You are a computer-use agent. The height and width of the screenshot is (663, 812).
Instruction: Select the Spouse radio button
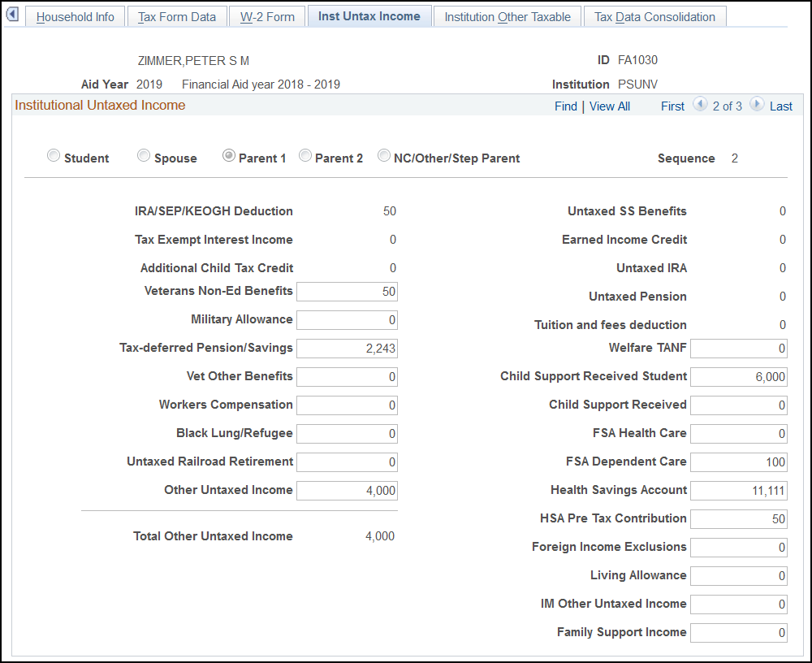point(144,154)
